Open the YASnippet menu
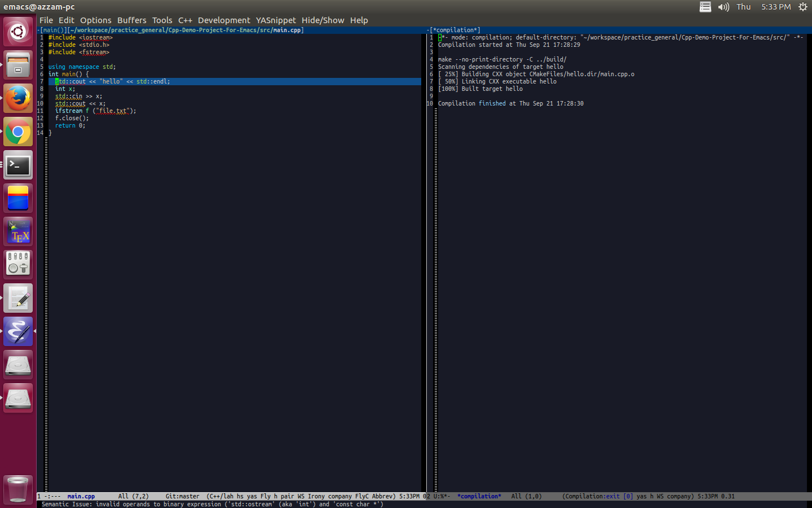812x508 pixels. point(276,20)
